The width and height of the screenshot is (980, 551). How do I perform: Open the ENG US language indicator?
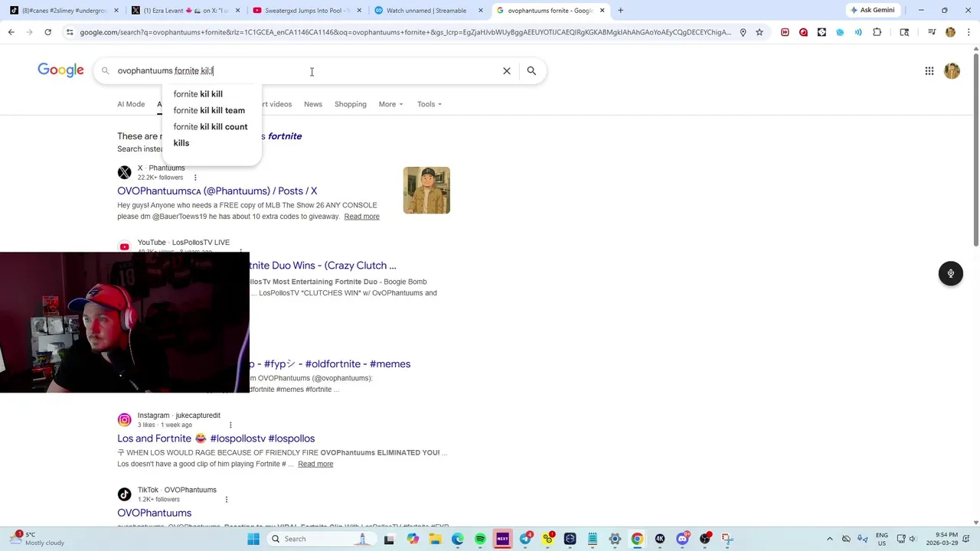[x=881, y=539]
